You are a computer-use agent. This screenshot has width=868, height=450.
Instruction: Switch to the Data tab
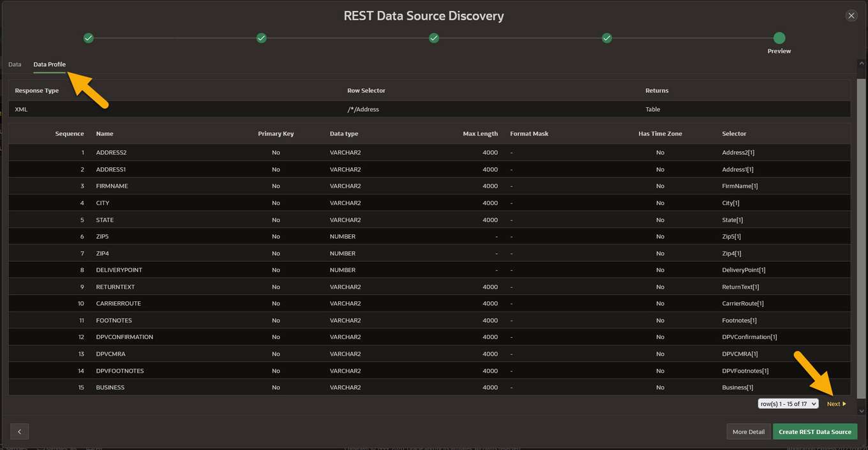14,64
